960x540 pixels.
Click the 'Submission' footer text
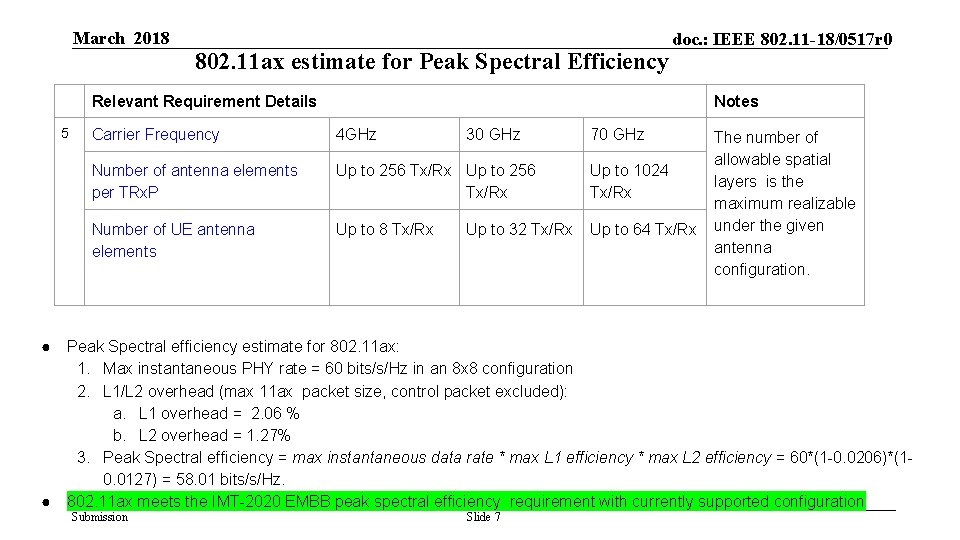[100, 517]
